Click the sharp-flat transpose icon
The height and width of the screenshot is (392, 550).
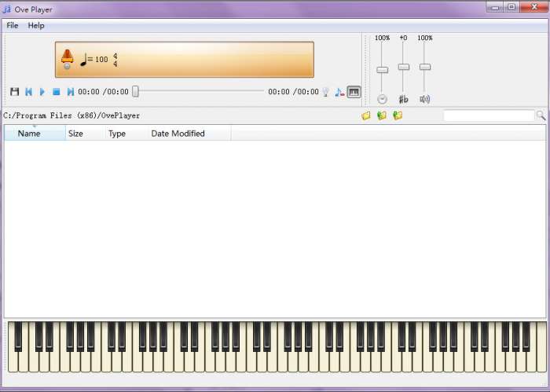coord(403,99)
